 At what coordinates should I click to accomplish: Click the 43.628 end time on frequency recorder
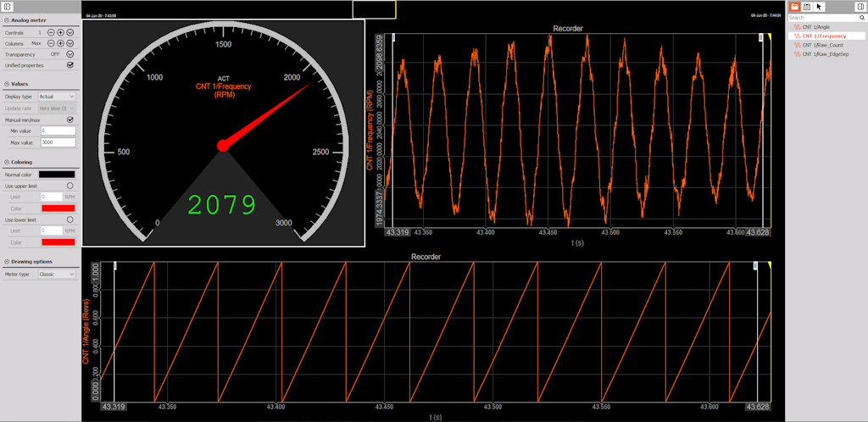point(758,233)
